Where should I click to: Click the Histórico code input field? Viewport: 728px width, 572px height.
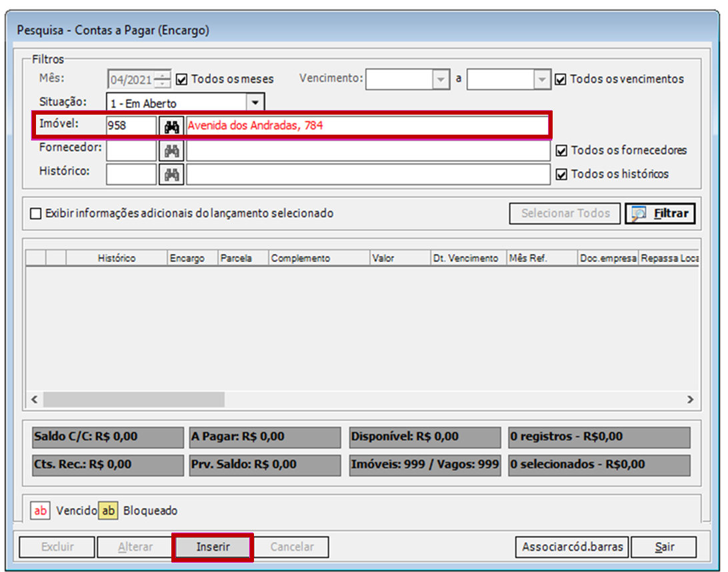coord(131,175)
